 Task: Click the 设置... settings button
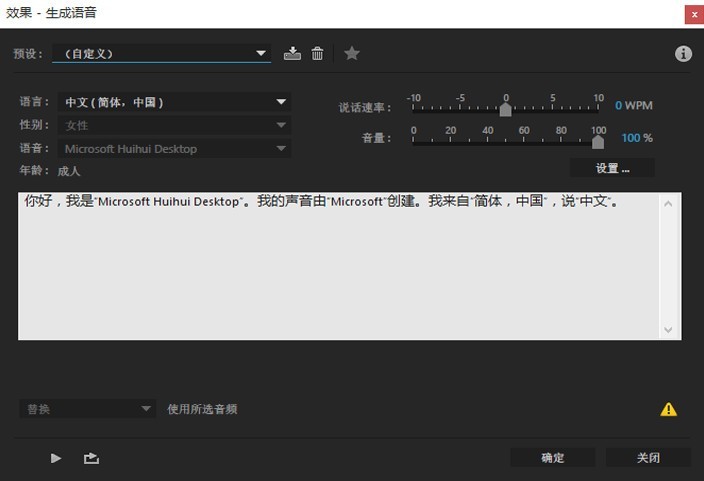pyautogui.click(x=612, y=168)
